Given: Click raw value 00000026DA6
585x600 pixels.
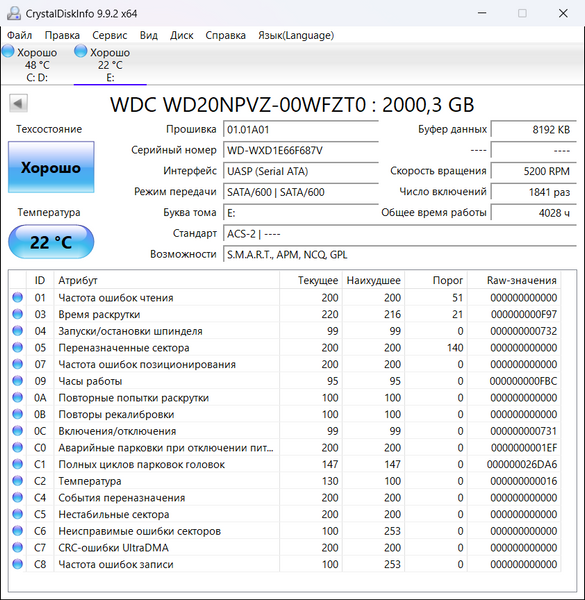Looking at the screenshot, I should click(x=522, y=464).
